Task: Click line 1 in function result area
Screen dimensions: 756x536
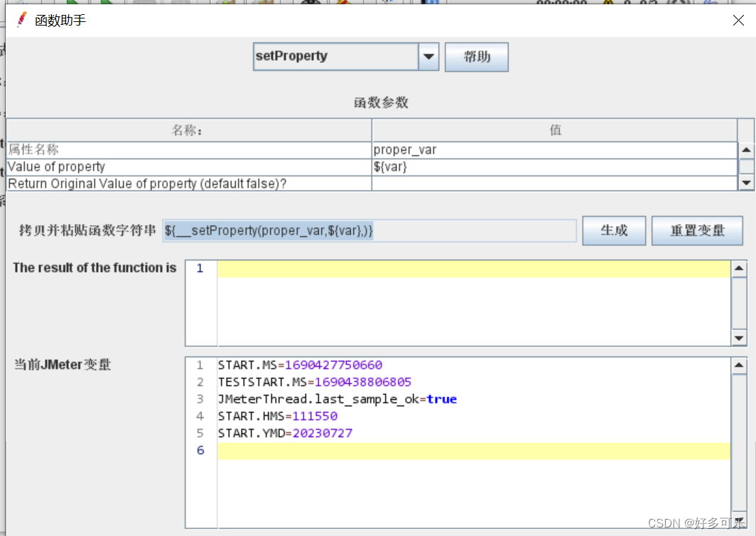Action: [473, 269]
